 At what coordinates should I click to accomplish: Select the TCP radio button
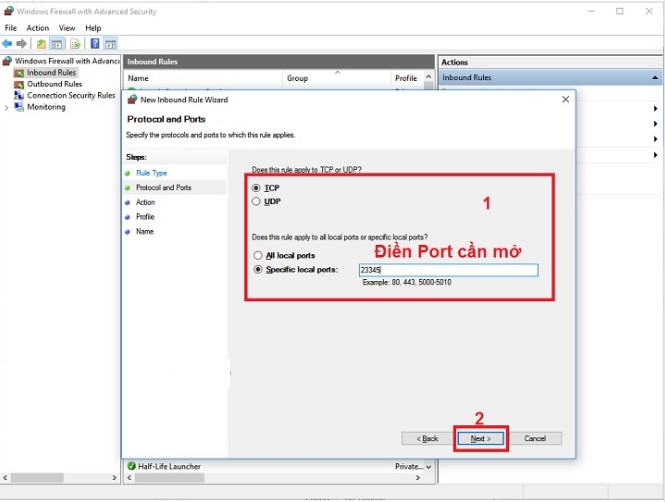(257, 187)
